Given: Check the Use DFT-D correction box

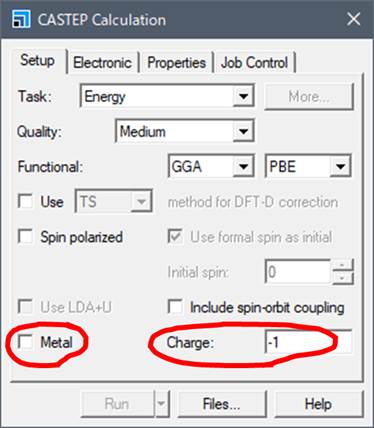Looking at the screenshot, I should point(25,201).
